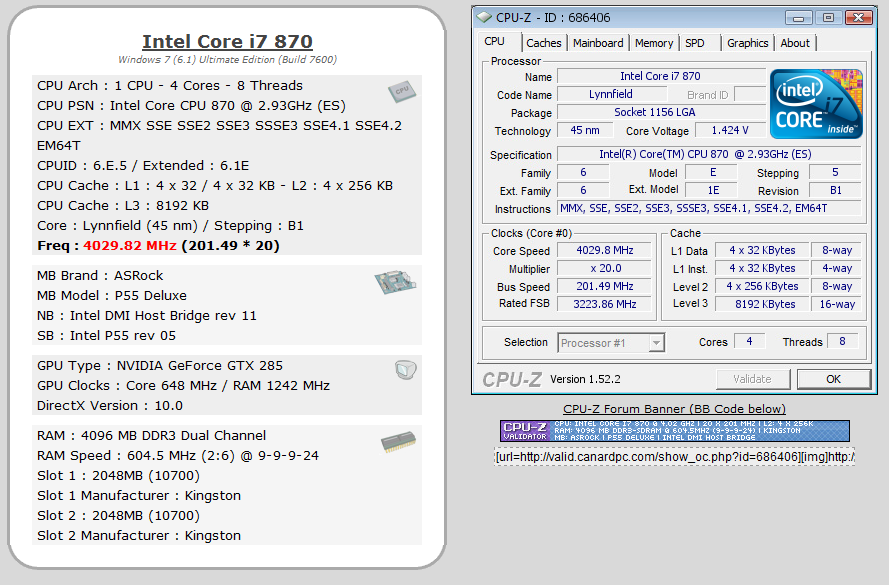The image size is (889, 585).
Task: Click the CPU chip icon in the specs panel
Action: point(401,91)
